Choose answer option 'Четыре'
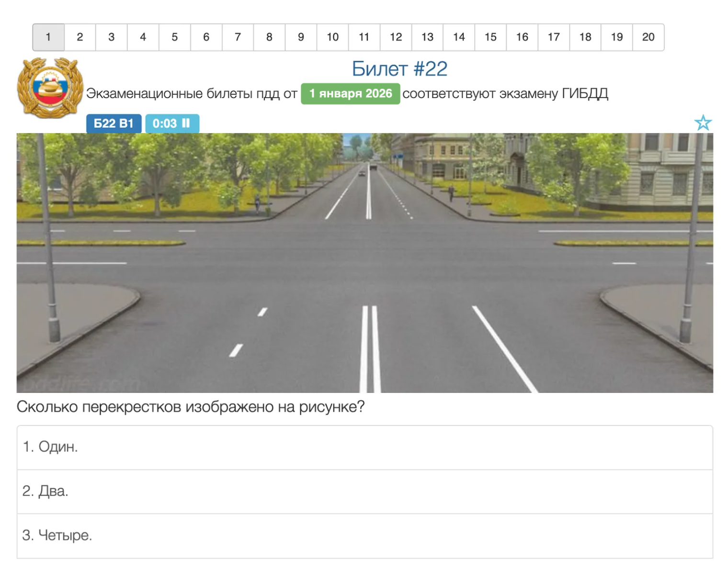The width and height of the screenshot is (728, 582). [x=364, y=535]
